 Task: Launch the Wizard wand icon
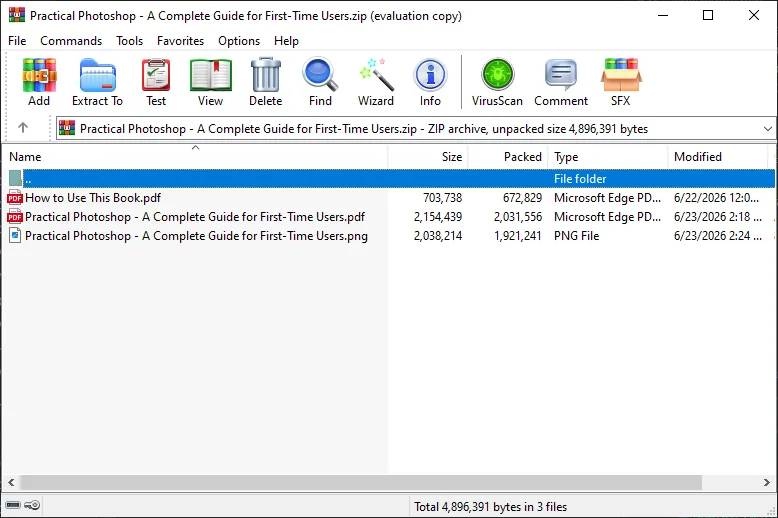coord(376,75)
